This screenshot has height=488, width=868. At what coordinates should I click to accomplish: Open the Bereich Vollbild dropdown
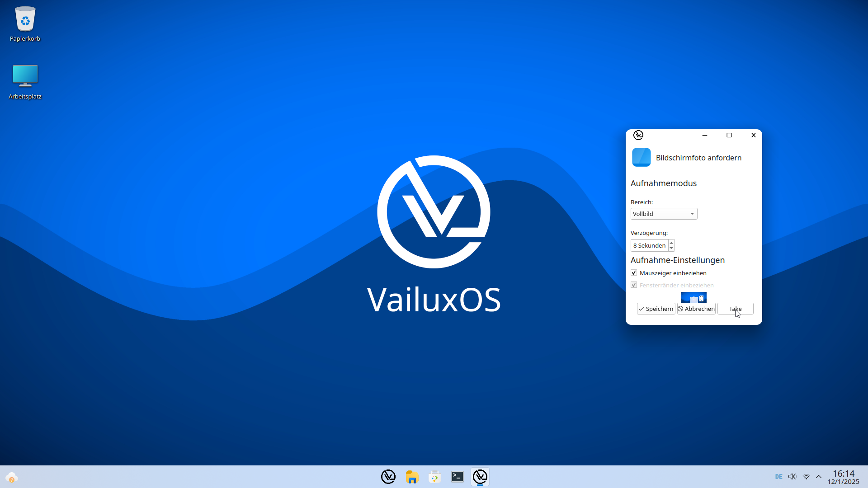click(x=664, y=214)
